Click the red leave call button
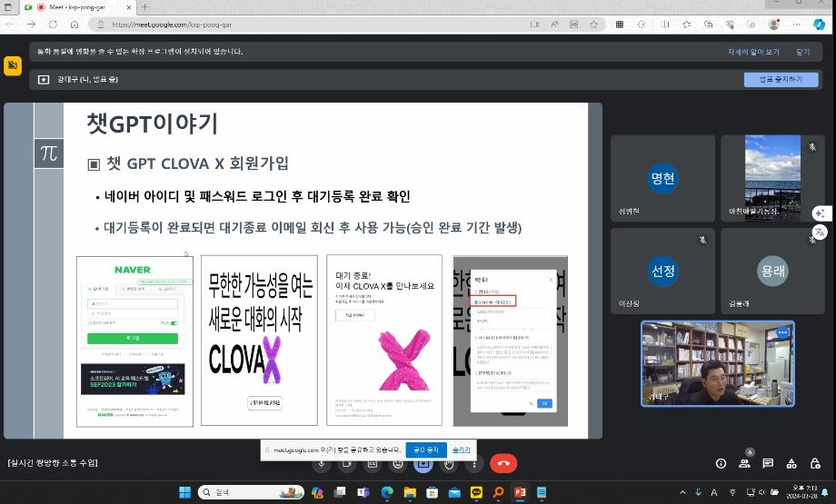Screen dimensions: 836x504 tap(503, 463)
